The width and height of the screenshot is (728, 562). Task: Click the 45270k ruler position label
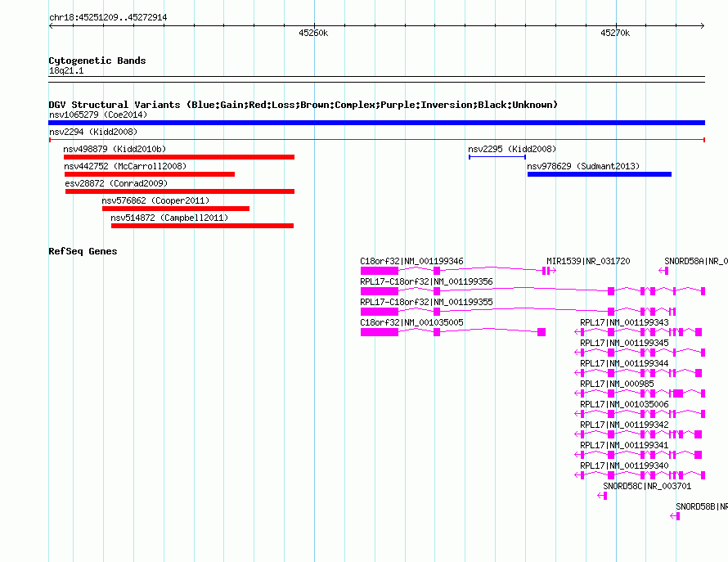tap(615, 33)
